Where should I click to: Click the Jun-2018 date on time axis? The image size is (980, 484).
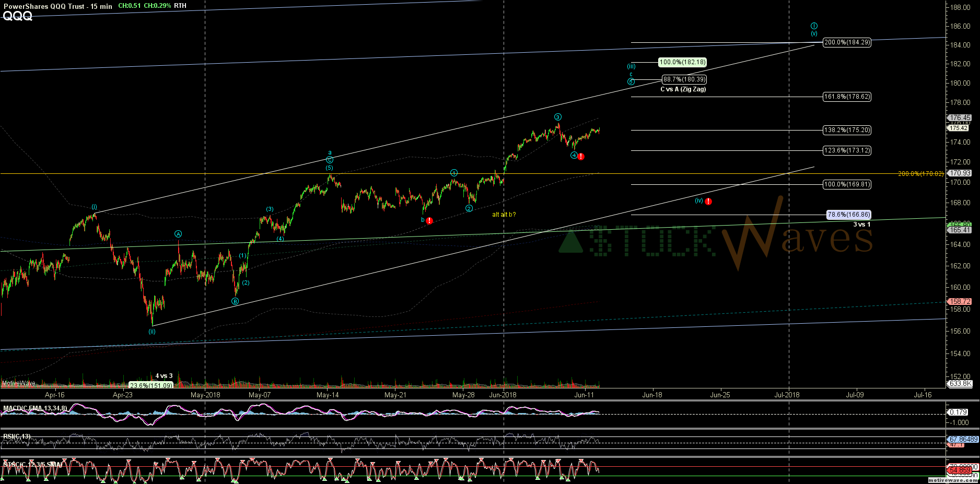click(503, 395)
